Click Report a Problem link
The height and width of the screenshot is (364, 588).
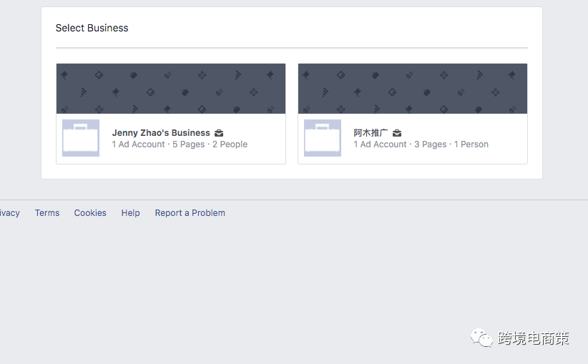tap(190, 213)
